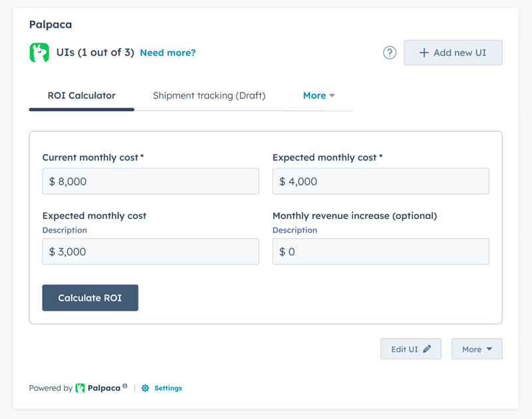Open the More dropdown next to Edit UI

pyautogui.click(x=477, y=349)
